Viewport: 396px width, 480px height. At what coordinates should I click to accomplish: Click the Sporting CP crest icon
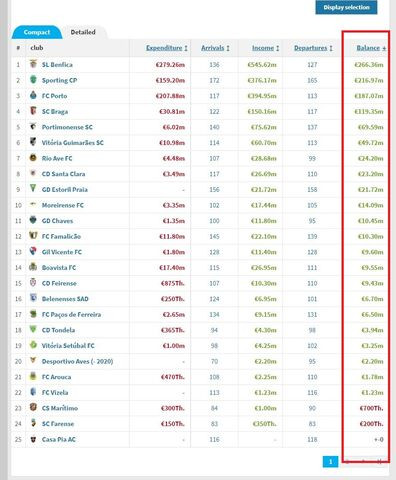pyautogui.click(x=33, y=80)
